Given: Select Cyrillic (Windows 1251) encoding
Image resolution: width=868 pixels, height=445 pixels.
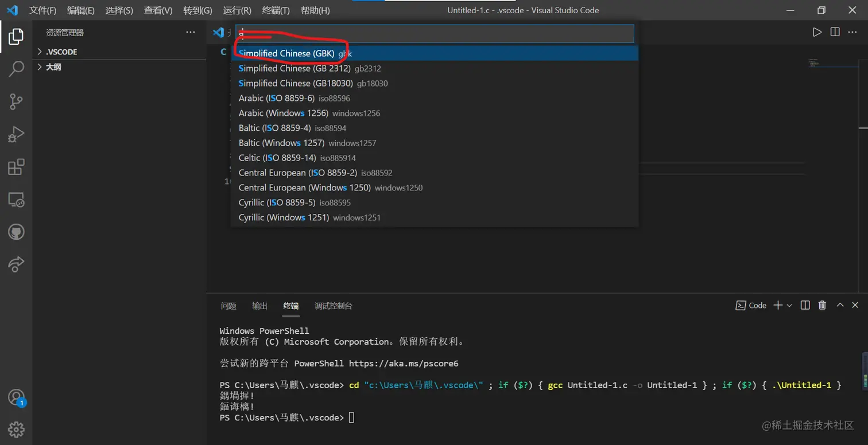Looking at the screenshot, I should [x=435, y=217].
